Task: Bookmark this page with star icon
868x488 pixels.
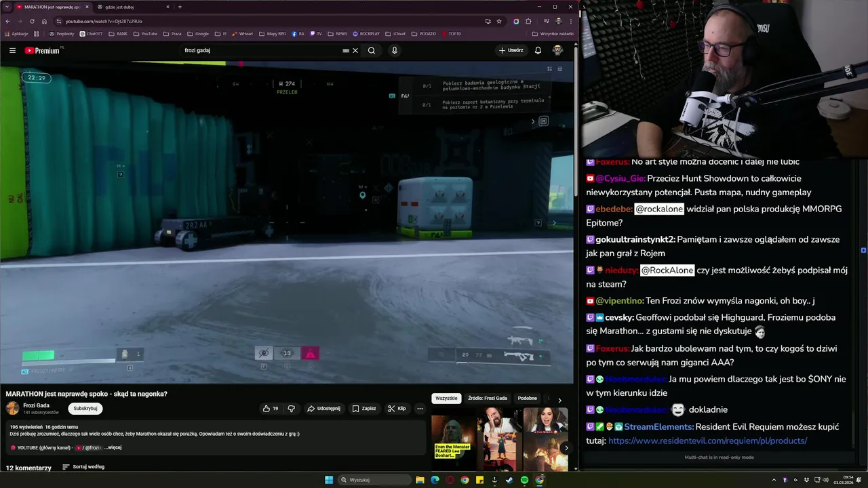Action: coord(499,21)
